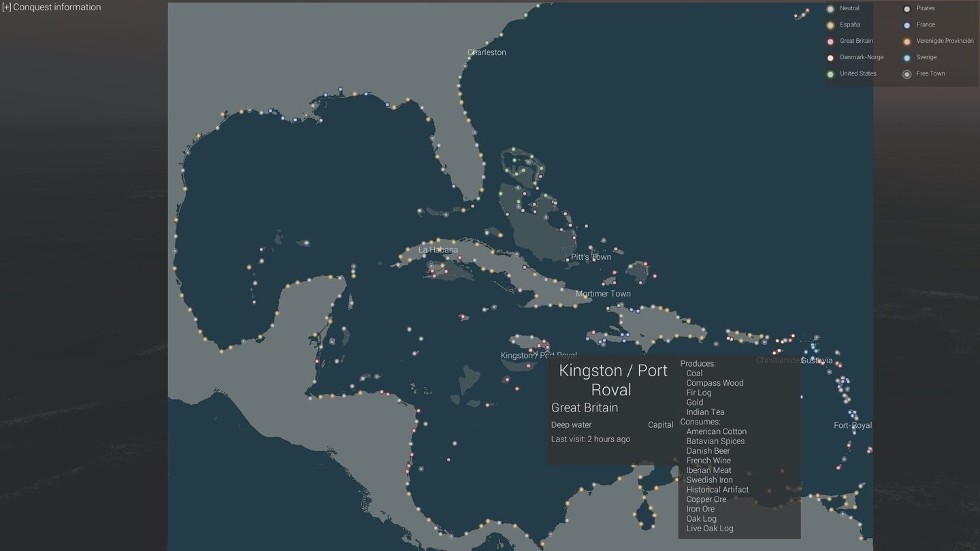Select the Neutral legend label text
This screenshot has width=980, height=551.
click(x=849, y=8)
